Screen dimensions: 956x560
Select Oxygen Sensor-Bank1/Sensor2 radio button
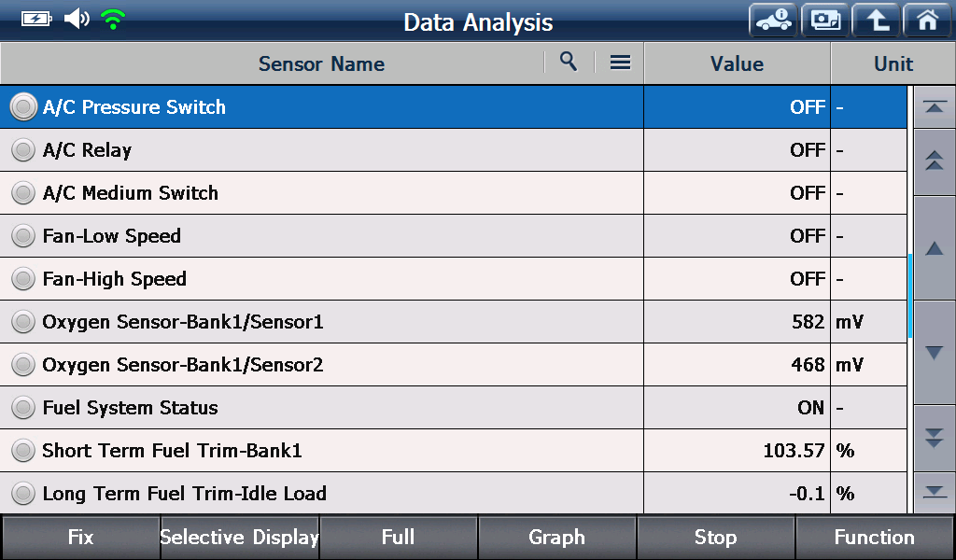(x=23, y=364)
